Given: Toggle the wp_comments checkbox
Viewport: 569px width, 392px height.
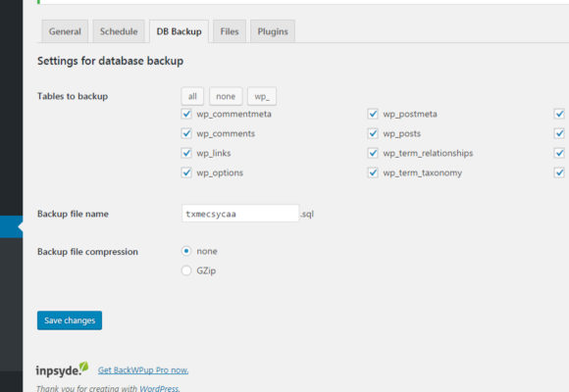Looking at the screenshot, I should 186,133.
